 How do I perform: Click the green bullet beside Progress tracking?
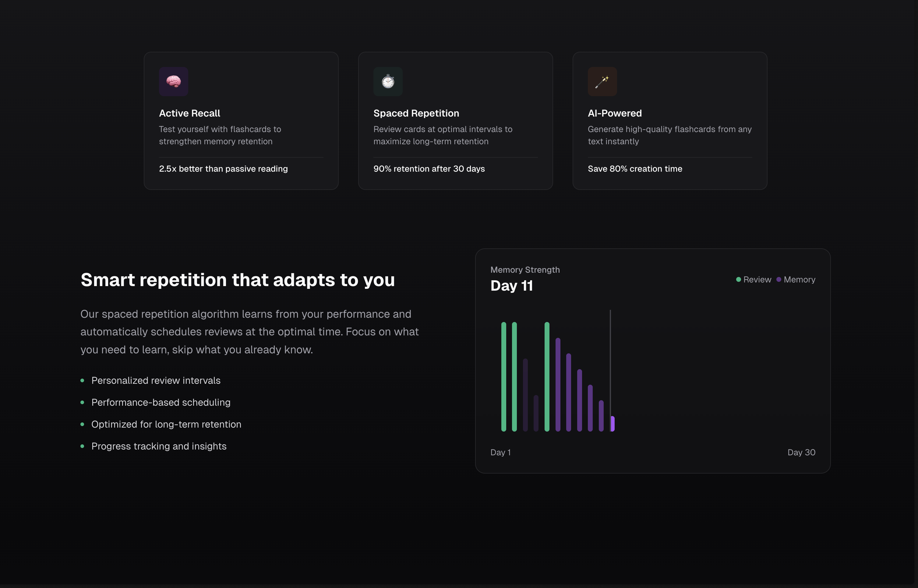[x=82, y=446]
